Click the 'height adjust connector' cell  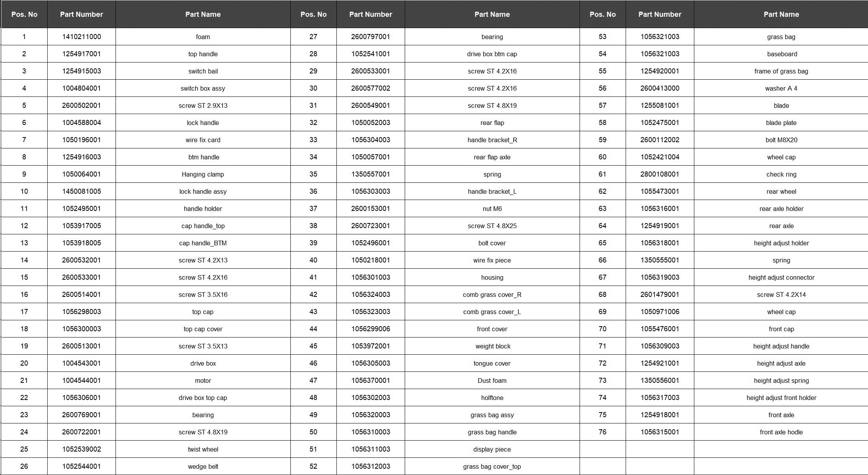781,277
